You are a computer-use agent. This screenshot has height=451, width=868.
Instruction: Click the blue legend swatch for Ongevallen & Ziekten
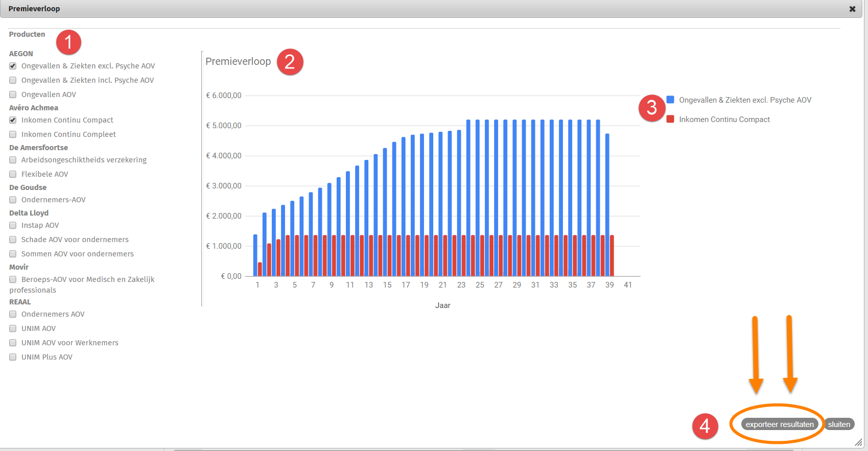[670, 100]
